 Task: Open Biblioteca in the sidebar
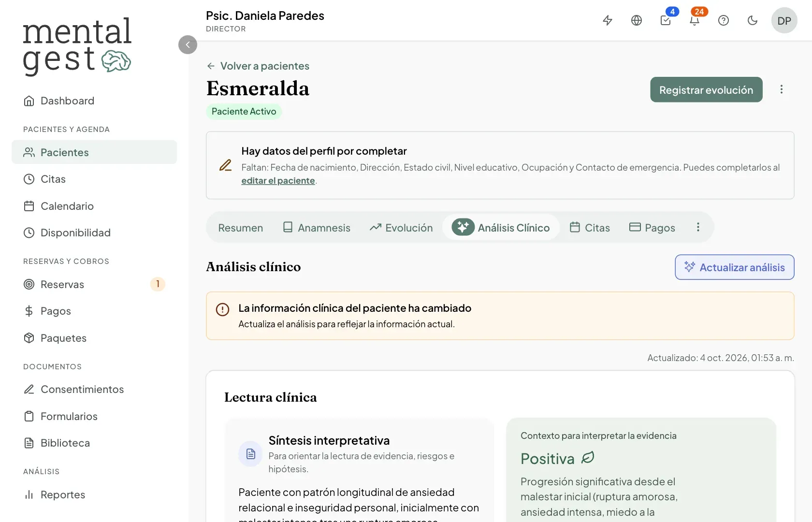point(94,443)
